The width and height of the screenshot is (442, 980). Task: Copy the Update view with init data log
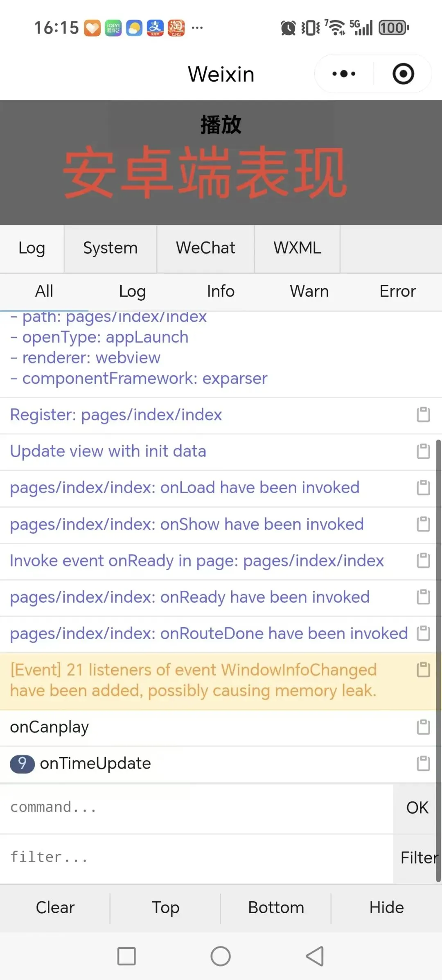click(423, 451)
